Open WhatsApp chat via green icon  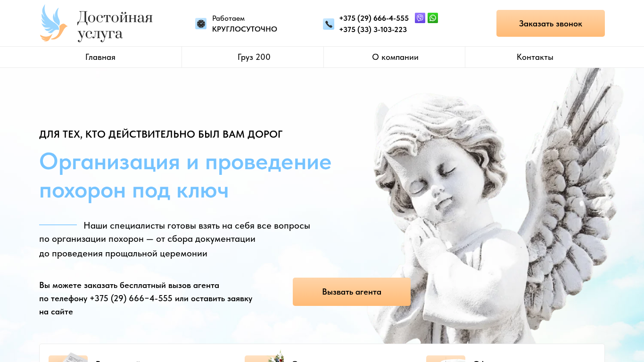point(433,18)
